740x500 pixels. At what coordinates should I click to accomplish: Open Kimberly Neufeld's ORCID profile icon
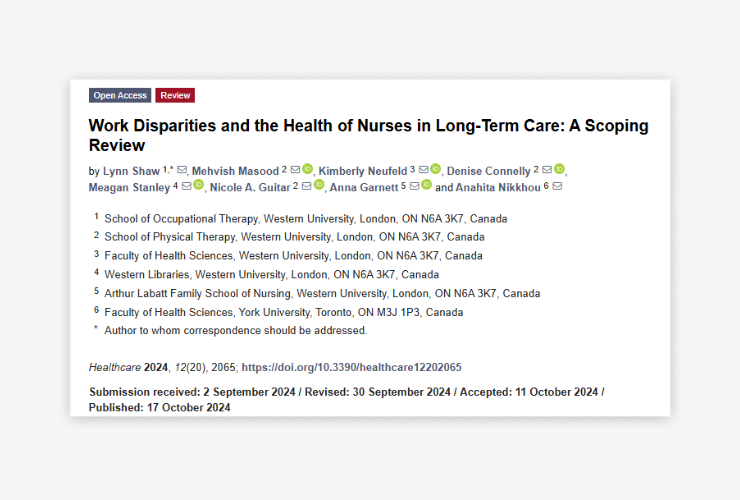pyautogui.click(x=436, y=170)
